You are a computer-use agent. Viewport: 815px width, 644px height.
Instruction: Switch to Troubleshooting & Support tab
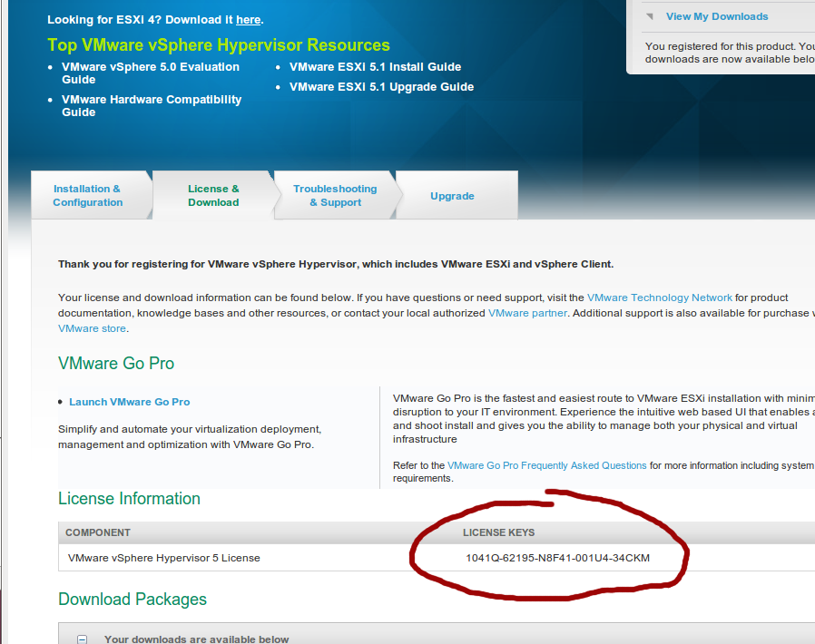pyautogui.click(x=335, y=195)
